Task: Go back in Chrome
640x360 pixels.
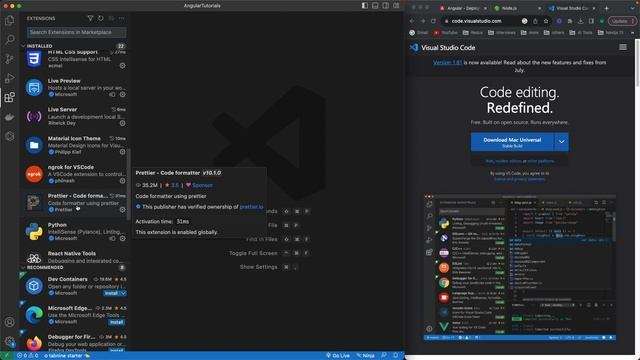Action: [412, 21]
